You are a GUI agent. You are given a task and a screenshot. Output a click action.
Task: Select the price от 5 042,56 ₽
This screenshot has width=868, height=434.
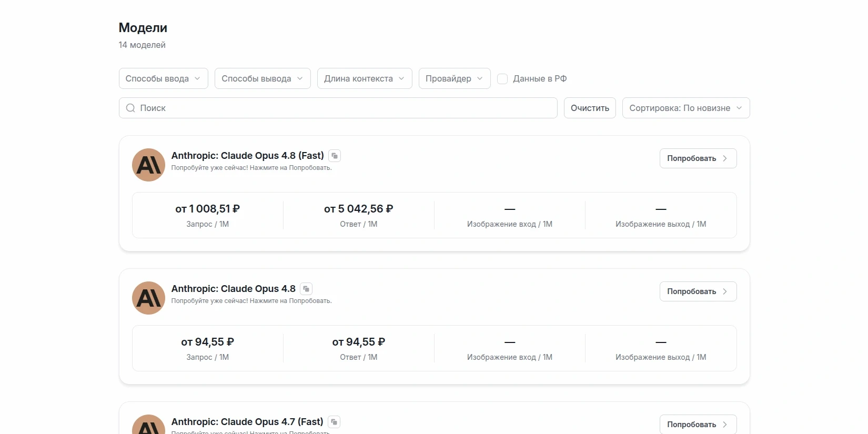click(x=359, y=209)
